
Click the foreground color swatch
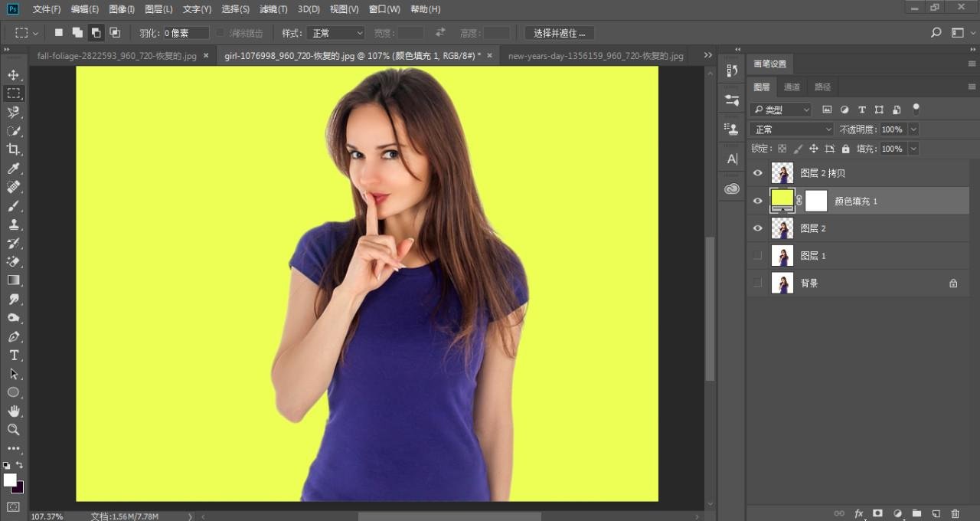click(x=9, y=480)
